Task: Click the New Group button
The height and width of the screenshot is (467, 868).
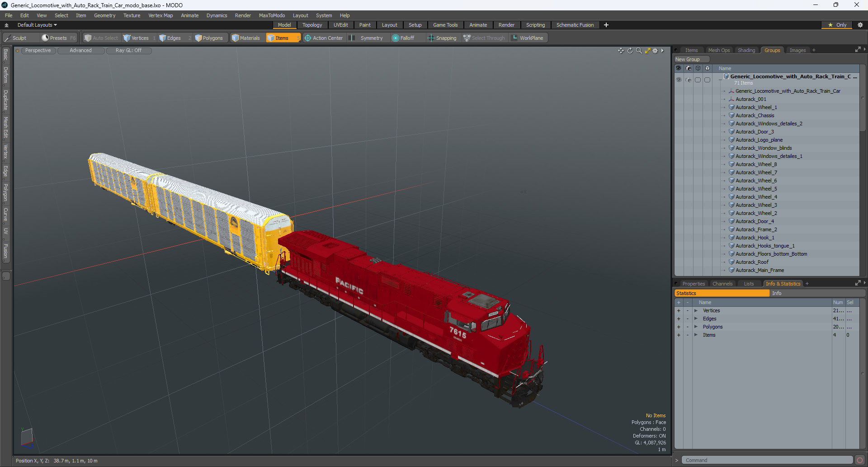Action: pyautogui.click(x=692, y=59)
